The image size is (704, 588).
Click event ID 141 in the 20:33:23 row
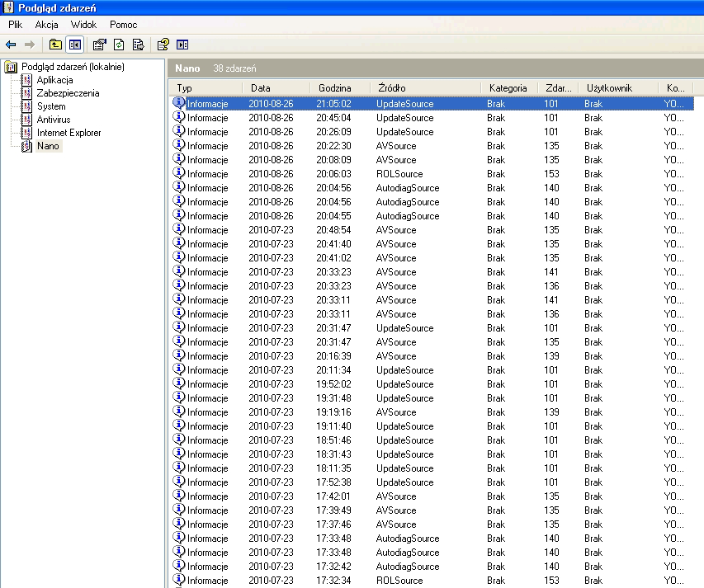pyautogui.click(x=551, y=272)
